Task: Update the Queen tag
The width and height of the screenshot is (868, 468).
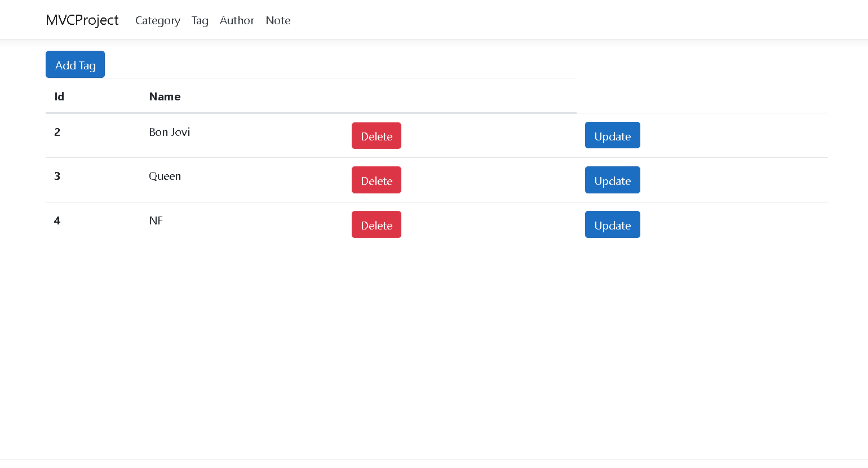Action: [x=612, y=180]
